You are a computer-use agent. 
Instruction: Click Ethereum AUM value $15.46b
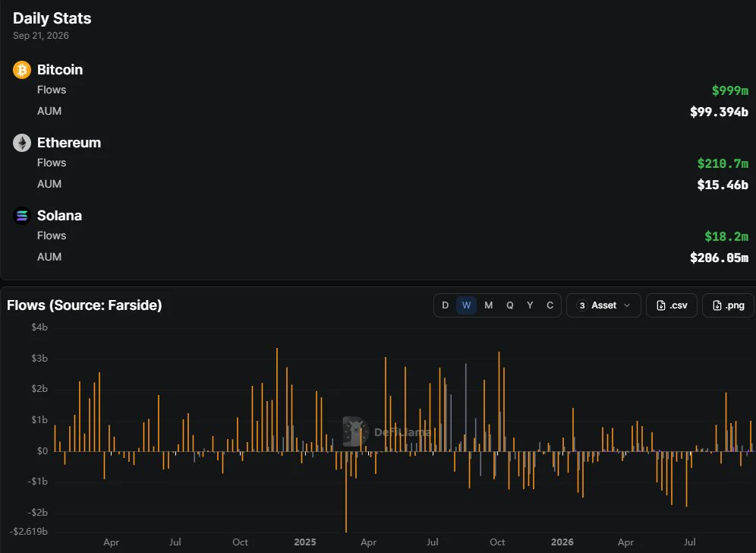pos(723,185)
